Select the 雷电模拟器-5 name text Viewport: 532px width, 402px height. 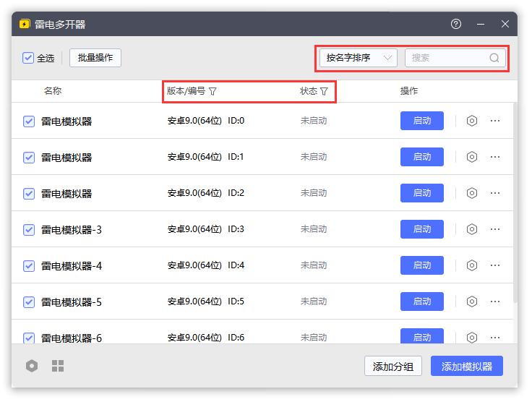[x=72, y=302]
